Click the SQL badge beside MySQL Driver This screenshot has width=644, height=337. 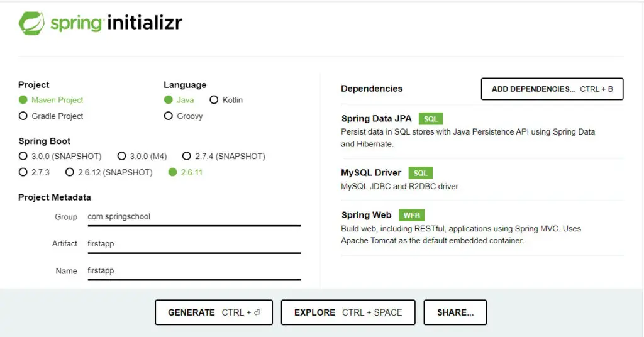420,173
